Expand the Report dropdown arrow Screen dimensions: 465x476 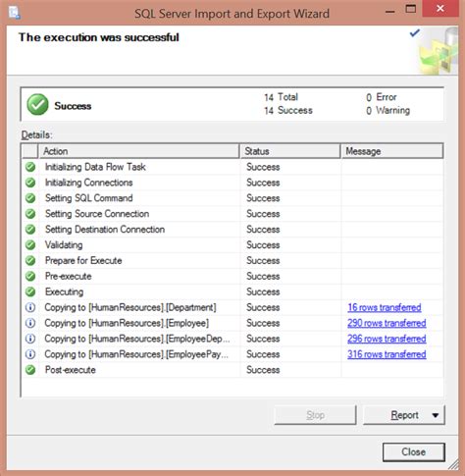(436, 415)
